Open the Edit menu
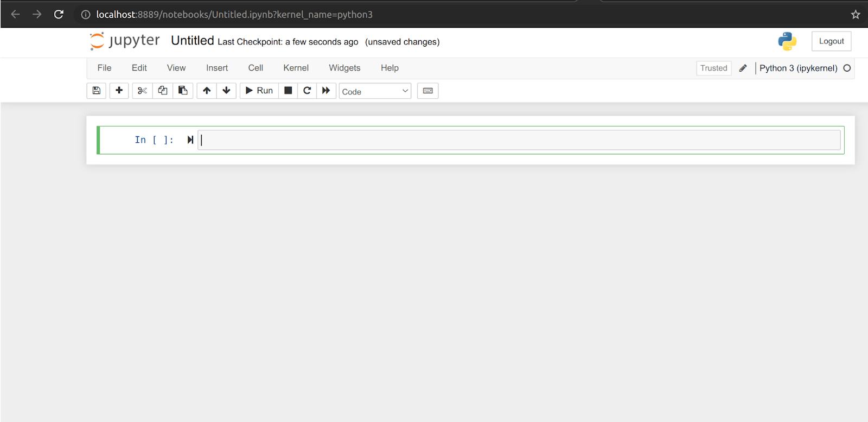868x422 pixels. click(139, 68)
